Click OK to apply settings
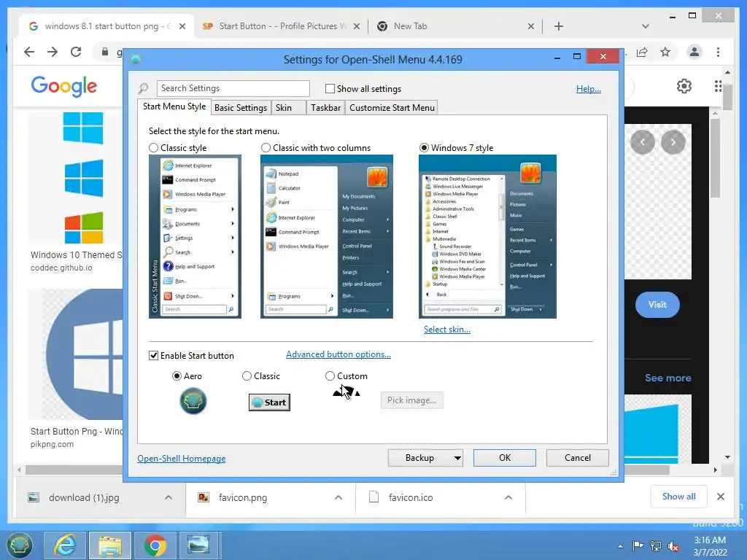Screen dimensions: 747x560 pyautogui.click(x=505, y=458)
